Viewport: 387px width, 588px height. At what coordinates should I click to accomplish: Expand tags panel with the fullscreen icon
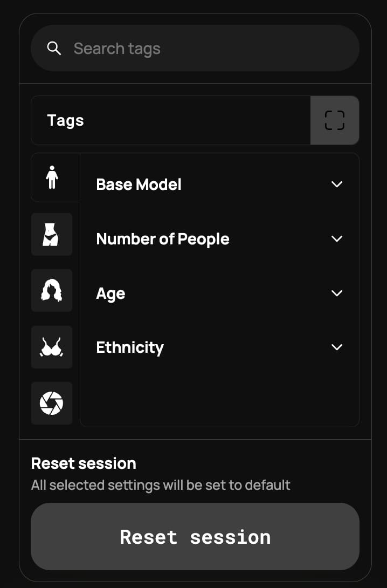point(334,120)
